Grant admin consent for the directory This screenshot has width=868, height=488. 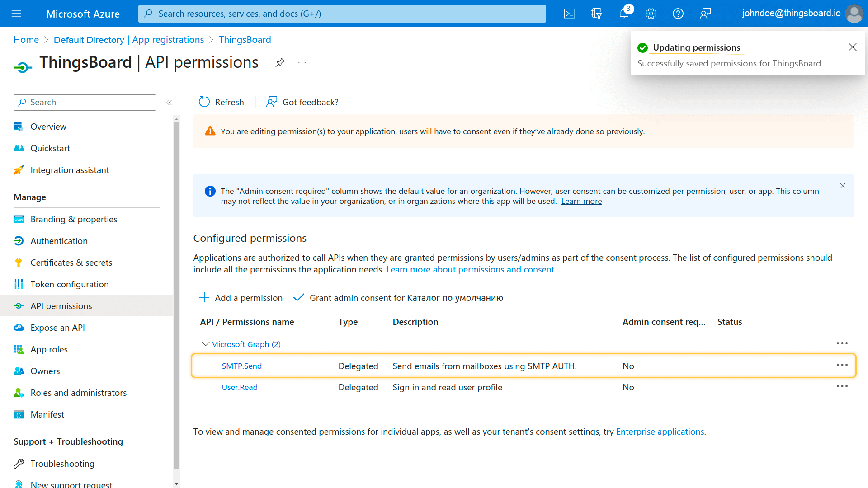tap(398, 298)
